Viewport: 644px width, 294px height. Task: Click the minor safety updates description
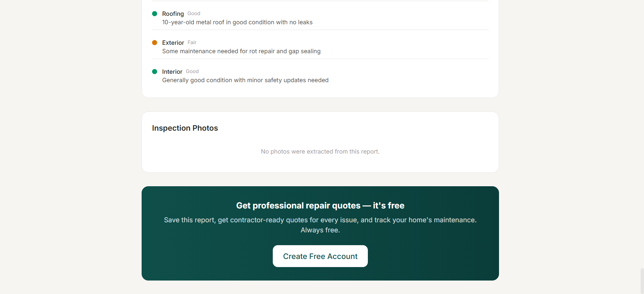(x=245, y=80)
